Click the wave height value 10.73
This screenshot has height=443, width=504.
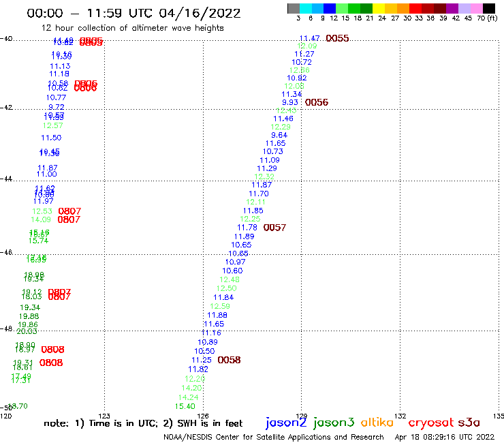click(273, 151)
